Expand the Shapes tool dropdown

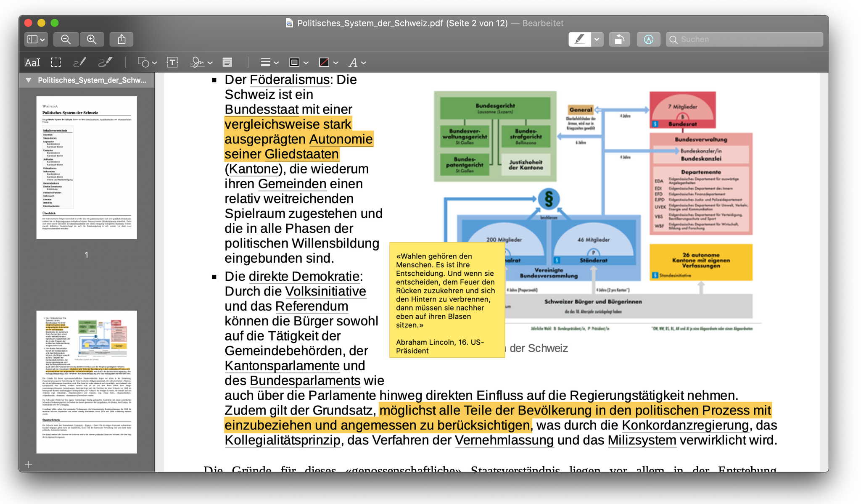coord(147,63)
